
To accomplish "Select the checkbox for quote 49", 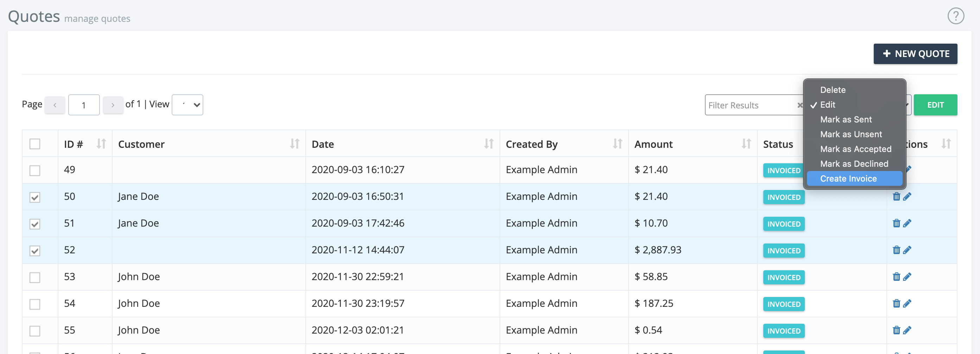I will [x=34, y=171].
